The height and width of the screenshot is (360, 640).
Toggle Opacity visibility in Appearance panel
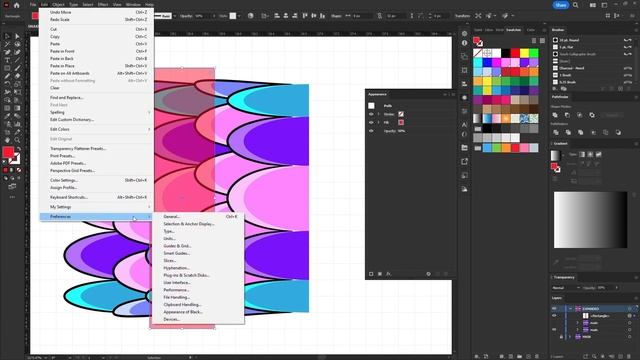[x=371, y=131]
